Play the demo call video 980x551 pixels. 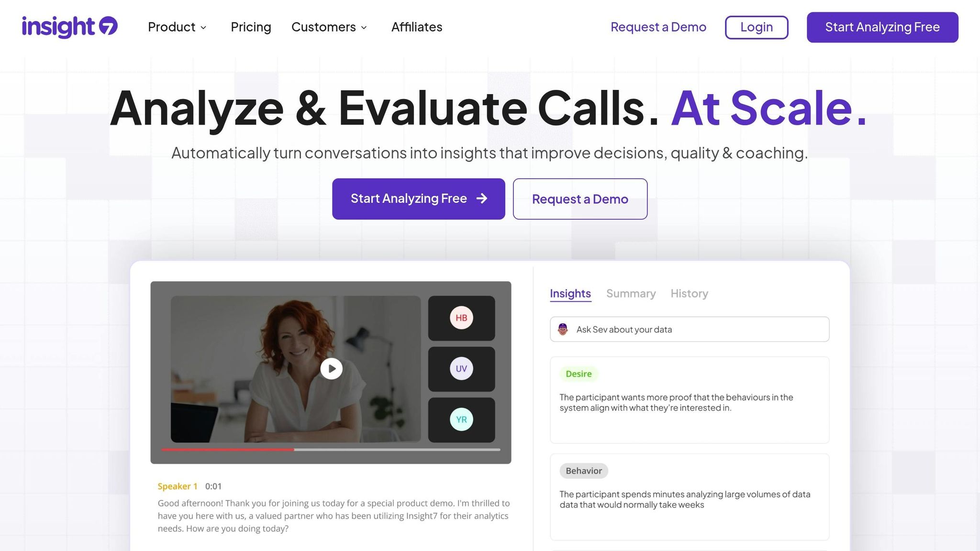[x=331, y=369]
